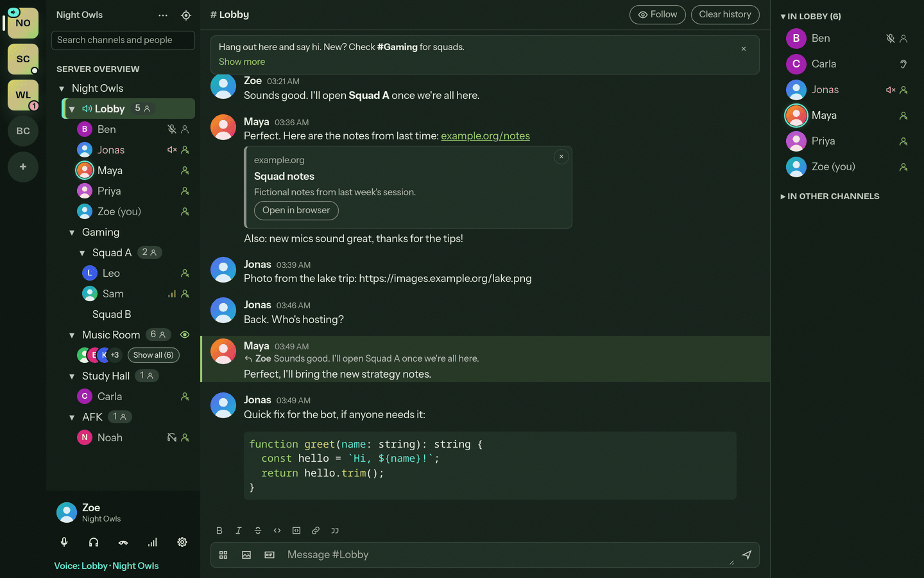Expand the In Other Channels section
Image resolution: width=924 pixels, height=578 pixels.
tap(830, 197)
